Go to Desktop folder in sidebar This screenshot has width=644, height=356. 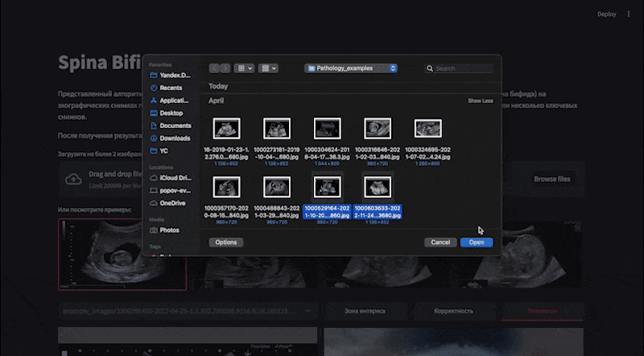(x=167, y=113)
